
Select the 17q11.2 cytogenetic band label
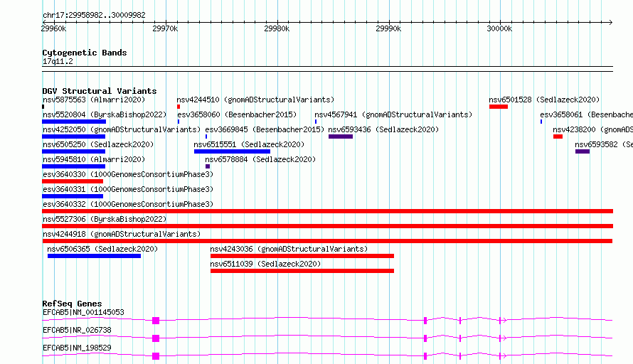[x=58, y=61]
